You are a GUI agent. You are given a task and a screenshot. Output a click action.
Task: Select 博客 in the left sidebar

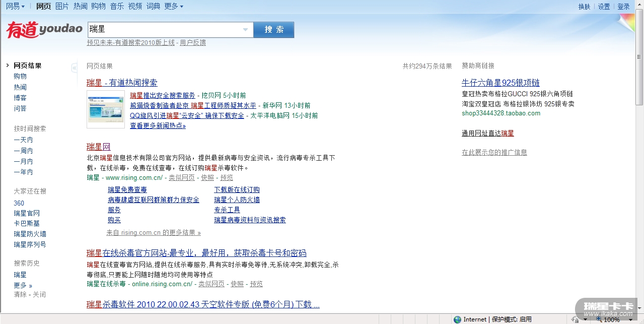(x=20, y=98)
